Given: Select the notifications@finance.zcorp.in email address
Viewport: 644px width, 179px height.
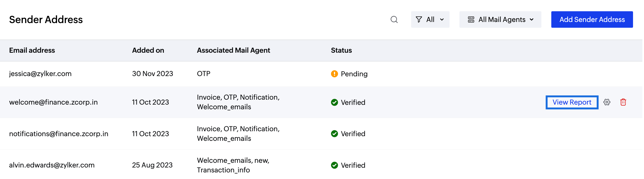Looking at the screenshot, I should (x=59, y=134).
